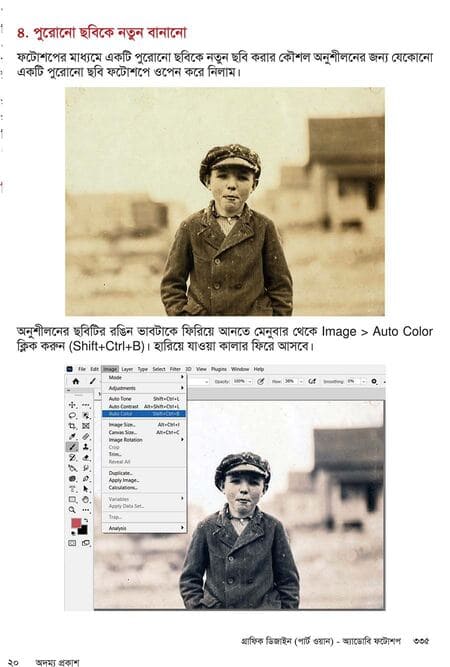Open the Opacity value dropdown arrow
Image resolution: width=450 pixels, height=667 pixels.
tap(250, 382)
